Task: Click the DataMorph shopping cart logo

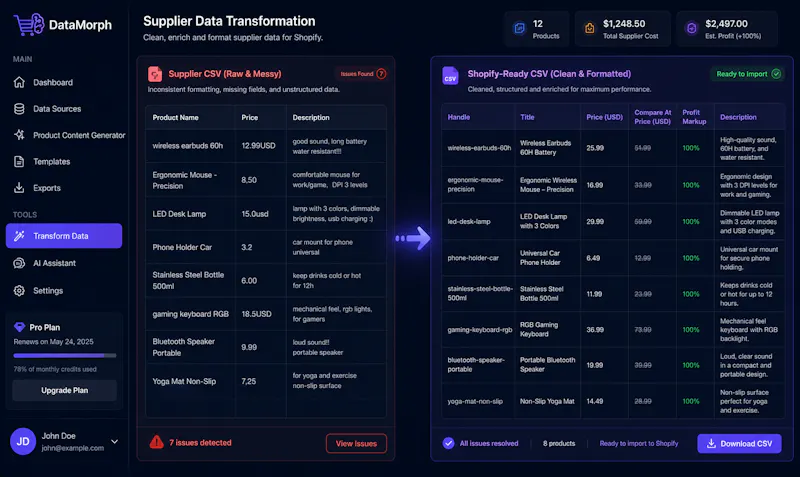Action: 29,24
